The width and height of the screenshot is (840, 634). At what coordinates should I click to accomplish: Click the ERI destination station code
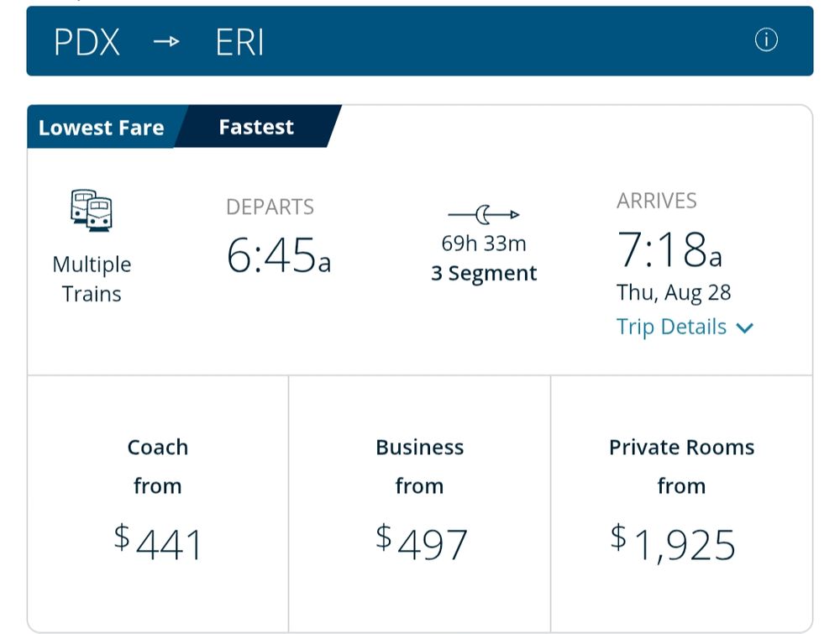pyautogui.click(x=239, y=42)
